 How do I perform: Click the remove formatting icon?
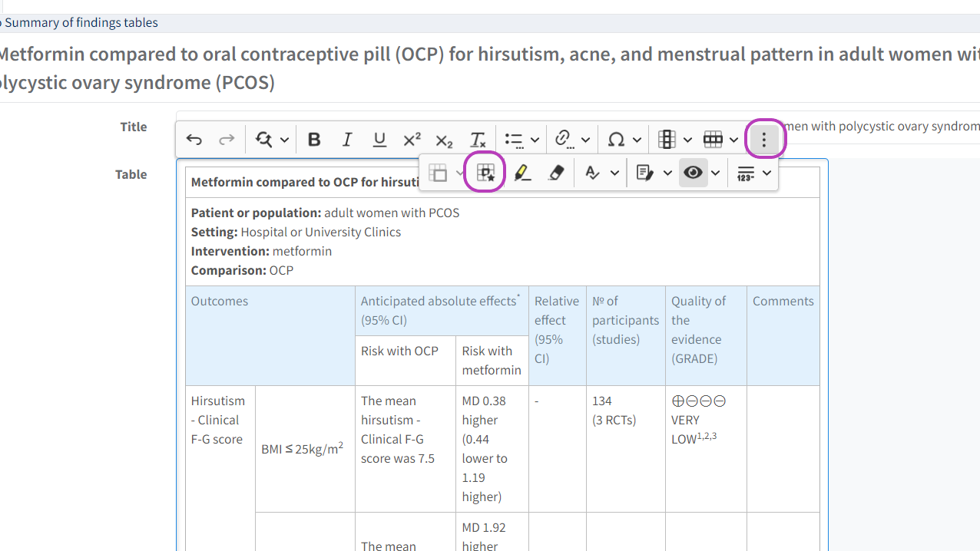coord(478,140)
